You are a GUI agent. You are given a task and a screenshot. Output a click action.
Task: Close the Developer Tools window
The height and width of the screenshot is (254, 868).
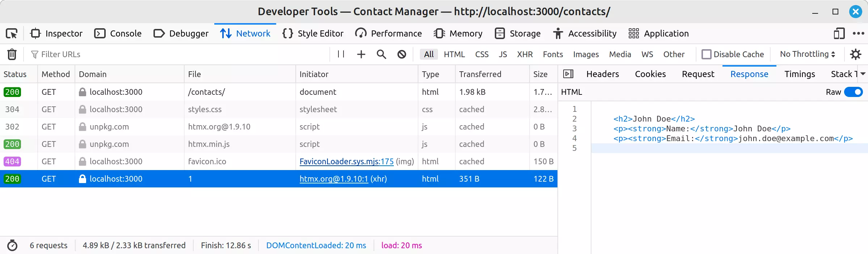pos(855,12)
